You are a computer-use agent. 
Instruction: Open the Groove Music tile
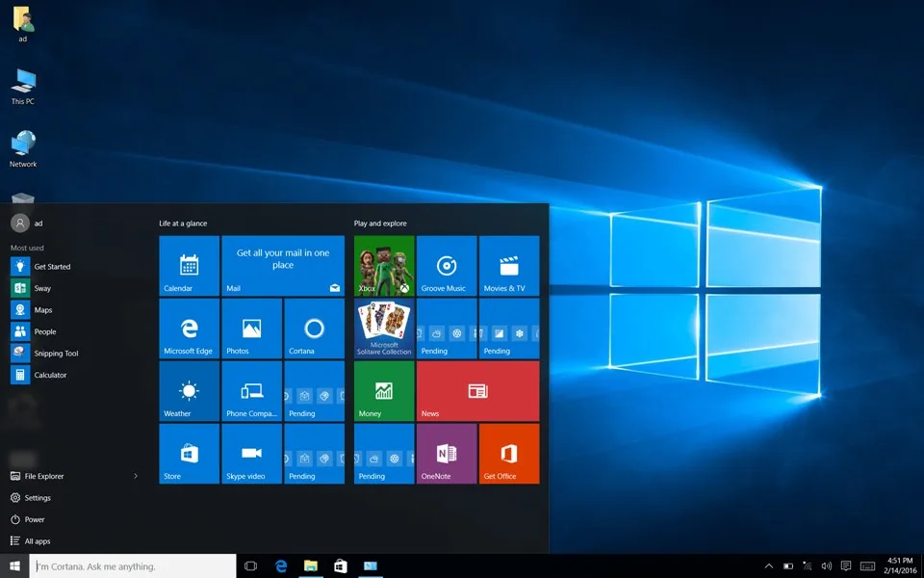pyautogui.click(x=447, y=266)
